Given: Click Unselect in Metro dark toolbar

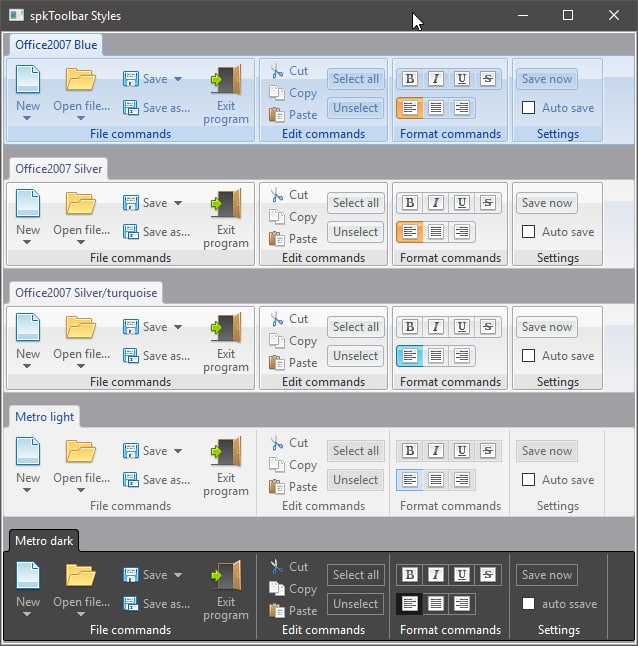Looking at the screenshot, I should click(355, 604).
